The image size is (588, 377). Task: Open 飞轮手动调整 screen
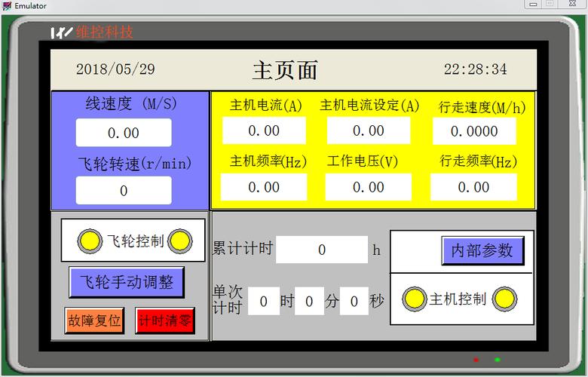click(127, 282)
